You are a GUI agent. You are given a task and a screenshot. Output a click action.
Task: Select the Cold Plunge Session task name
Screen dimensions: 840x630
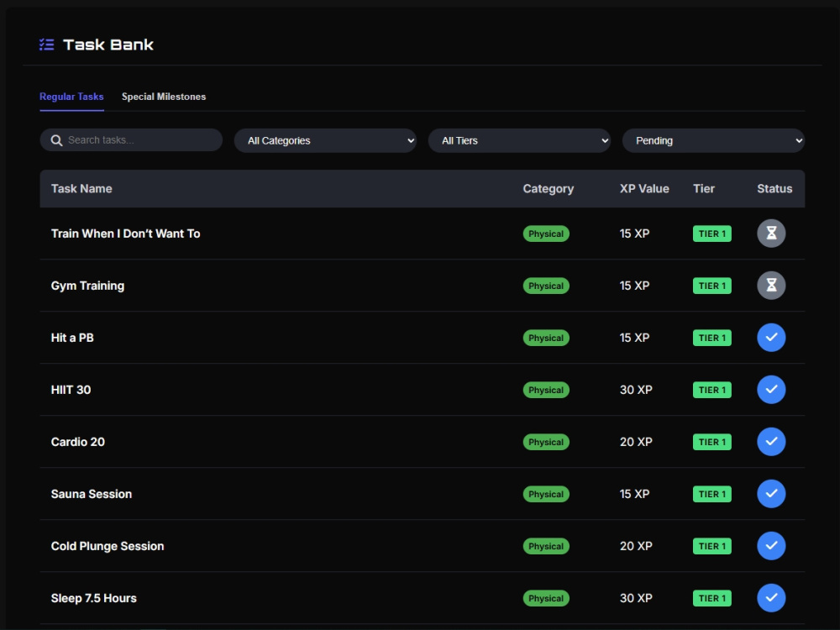pos(108,546)
